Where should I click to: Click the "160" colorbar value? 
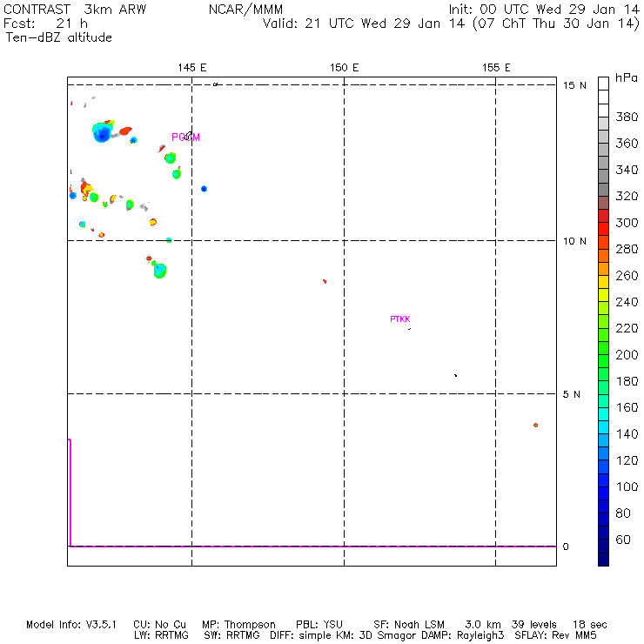pyautogui.click(x=627, y=407)
